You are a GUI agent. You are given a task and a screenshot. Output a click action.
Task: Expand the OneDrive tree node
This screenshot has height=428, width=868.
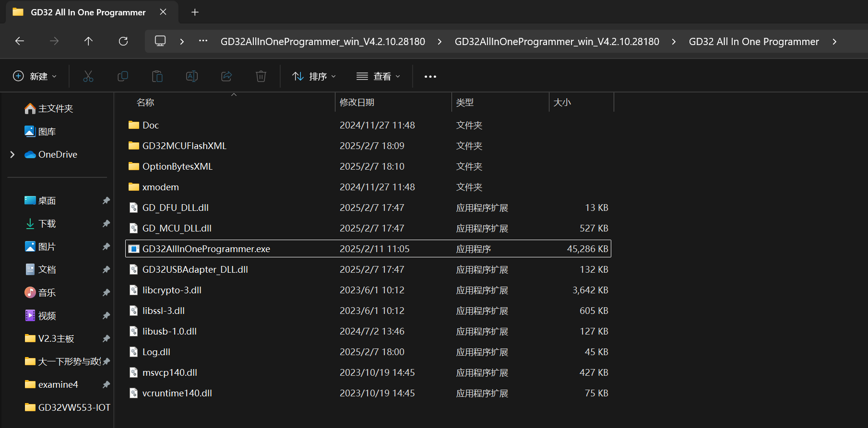[x=12, y=154]
